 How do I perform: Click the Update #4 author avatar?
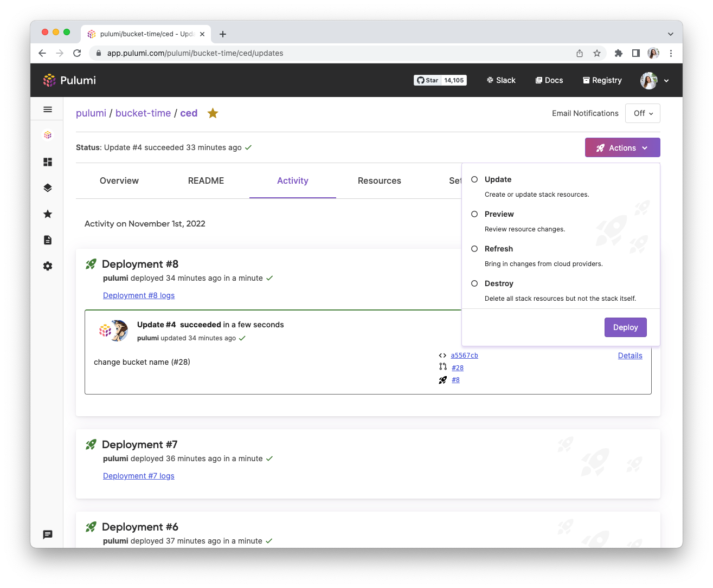119,331
